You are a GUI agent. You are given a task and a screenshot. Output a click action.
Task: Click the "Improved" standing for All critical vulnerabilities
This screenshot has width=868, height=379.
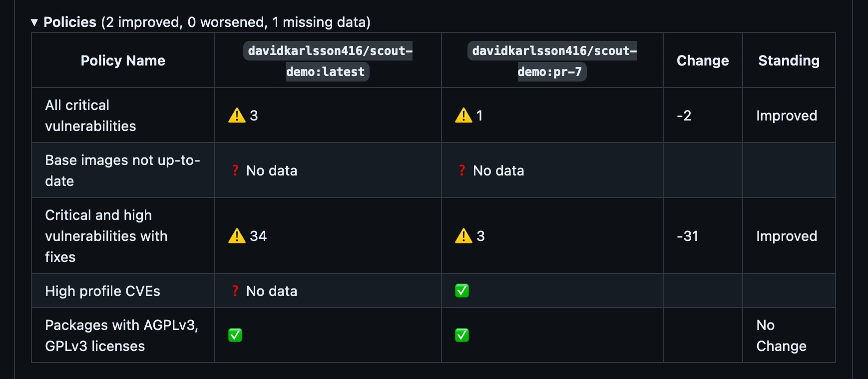point(787,115)
